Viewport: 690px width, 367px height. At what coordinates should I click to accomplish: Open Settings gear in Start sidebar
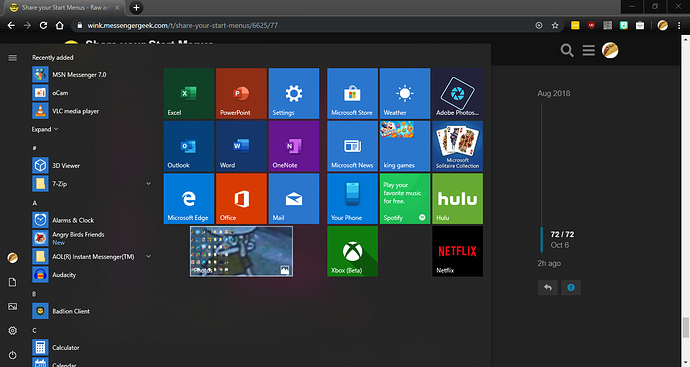(13, 330)
